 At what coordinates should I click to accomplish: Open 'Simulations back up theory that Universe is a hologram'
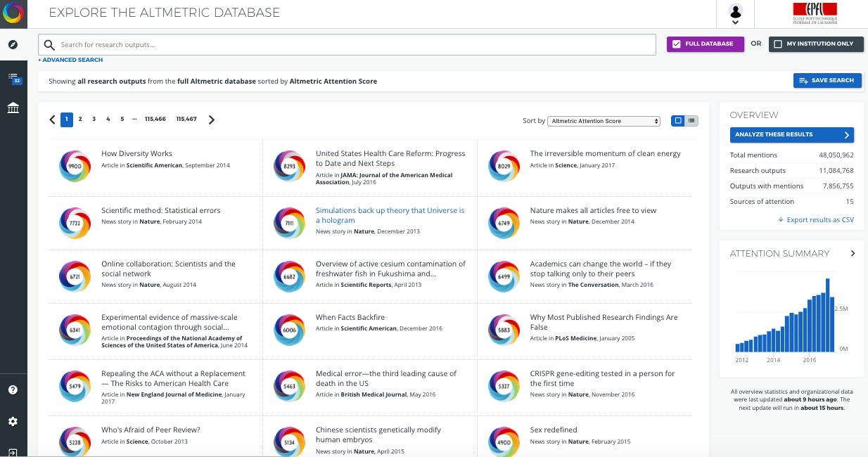click(x=390, y=215)
